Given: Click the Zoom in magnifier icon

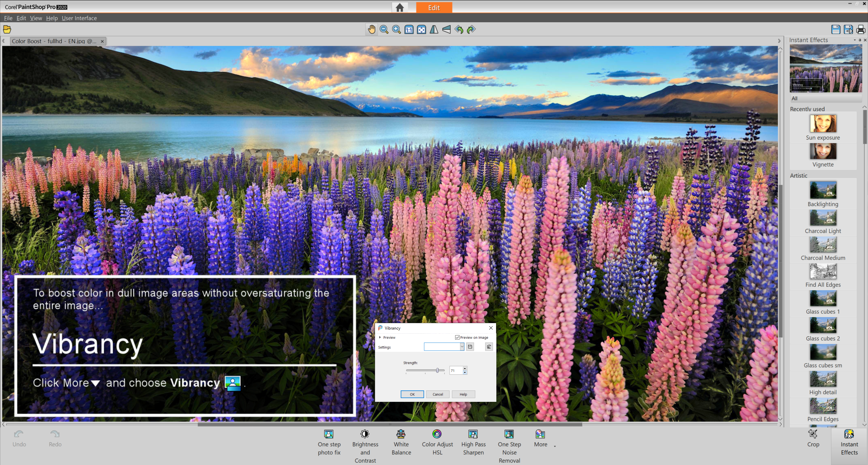Looking at the screenshot, I should pos(396,30).
